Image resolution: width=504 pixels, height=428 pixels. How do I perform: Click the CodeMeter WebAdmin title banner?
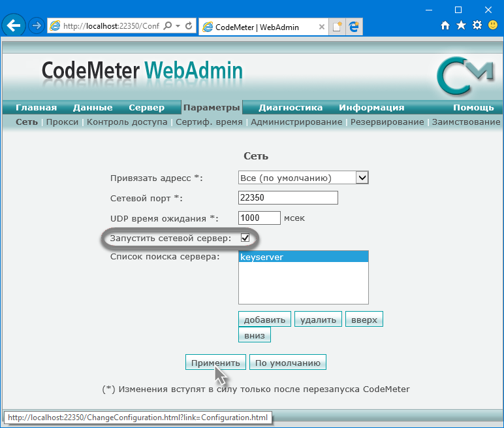(142, 71)
